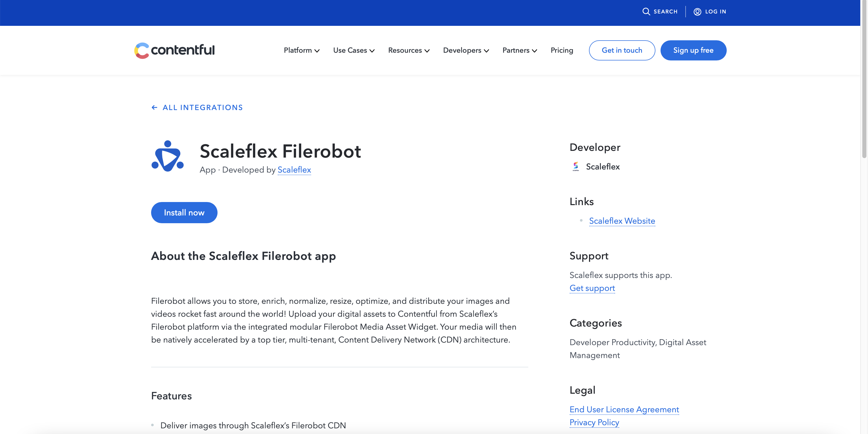Viewport: 868px width, 434px height.
Task: Open the Scaleflex link under the app title
Action: [x=294, y=170]
